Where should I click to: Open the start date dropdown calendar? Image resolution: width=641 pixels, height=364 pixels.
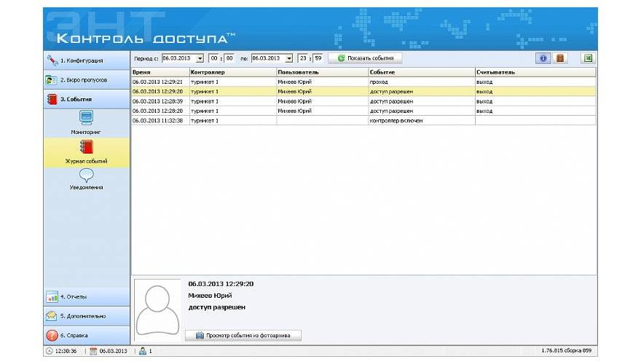point(200,58)
